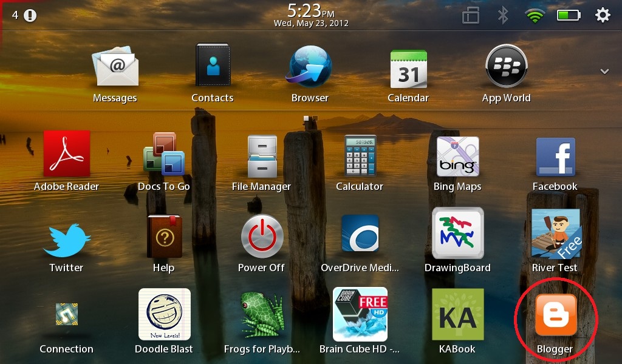Launch BlackBerry App World
Viewport: 622px width, 364px height.
(x=507, y=66)
